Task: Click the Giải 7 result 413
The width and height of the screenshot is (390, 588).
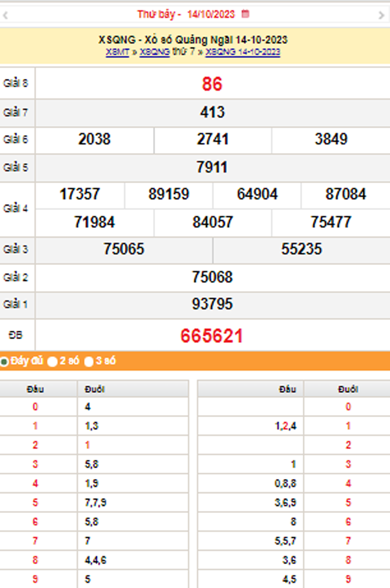Action: pos(212,113)
